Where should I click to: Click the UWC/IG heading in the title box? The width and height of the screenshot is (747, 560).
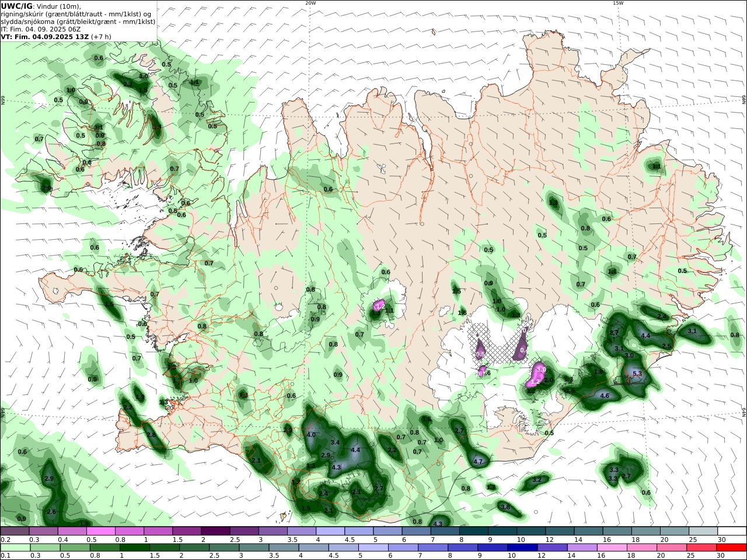(17, 6)
